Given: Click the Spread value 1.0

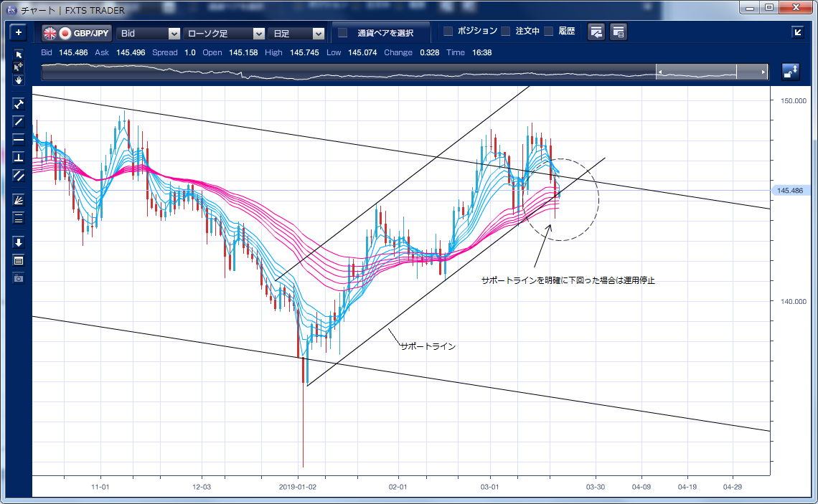Looking at the screenshot, I should point(190,52).
